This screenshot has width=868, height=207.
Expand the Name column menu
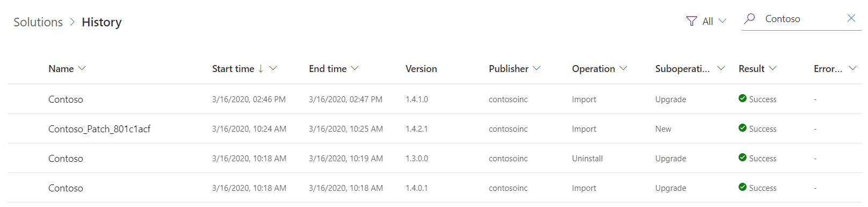click(82, 68)
